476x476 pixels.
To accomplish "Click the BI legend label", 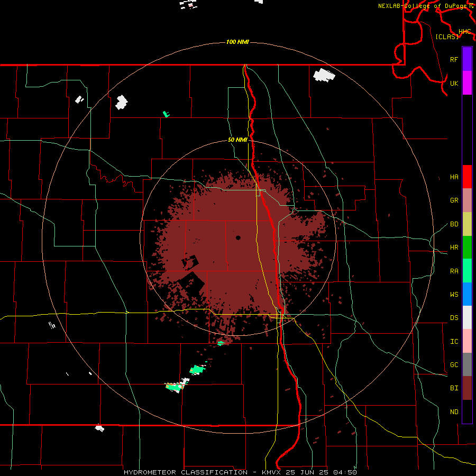I will 454,388.
